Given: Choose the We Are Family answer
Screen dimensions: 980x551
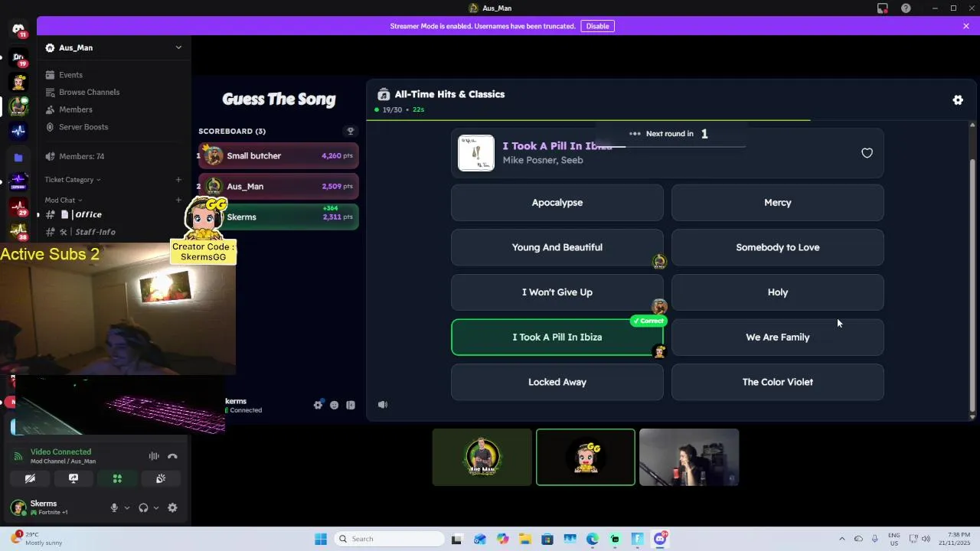Looking at the screenshot, I should point(778,337).
